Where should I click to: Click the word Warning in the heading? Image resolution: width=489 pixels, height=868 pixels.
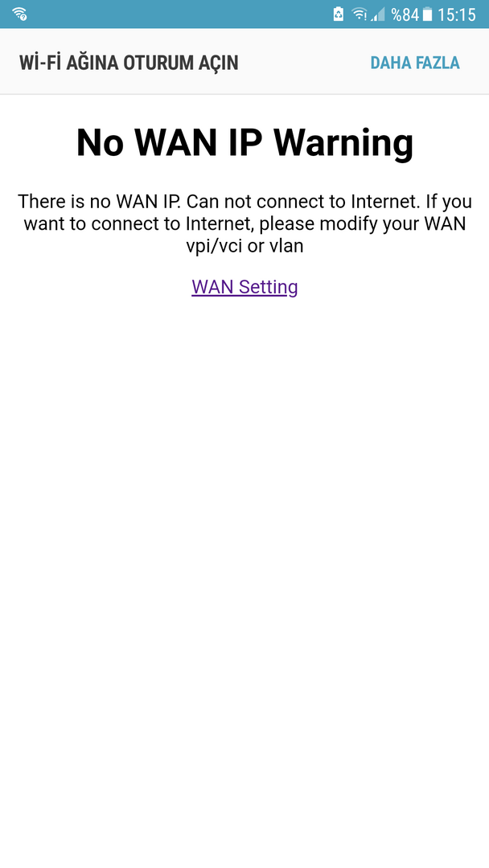point(343,141)
